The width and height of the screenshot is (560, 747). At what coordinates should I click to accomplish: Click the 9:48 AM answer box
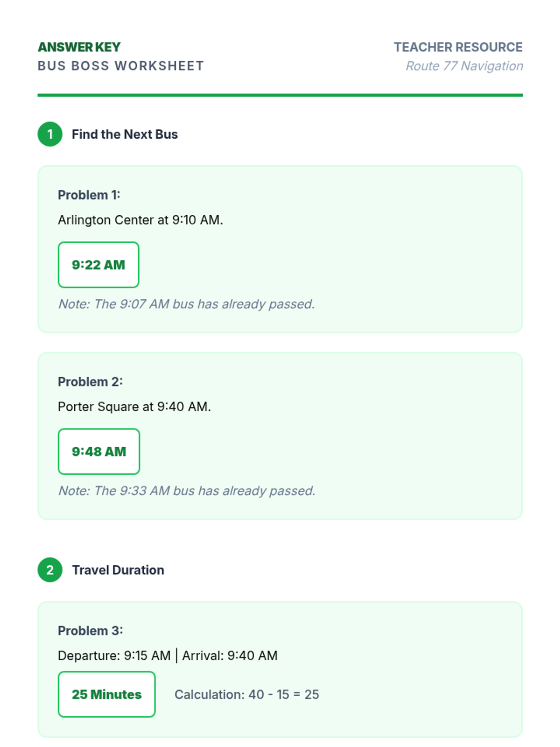pos(99,451)
